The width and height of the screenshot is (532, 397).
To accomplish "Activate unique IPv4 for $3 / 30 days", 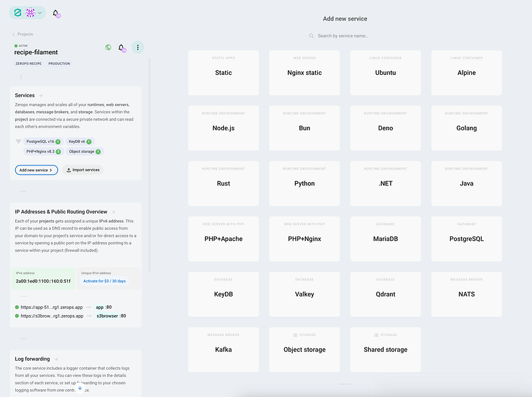I will 103,281.
